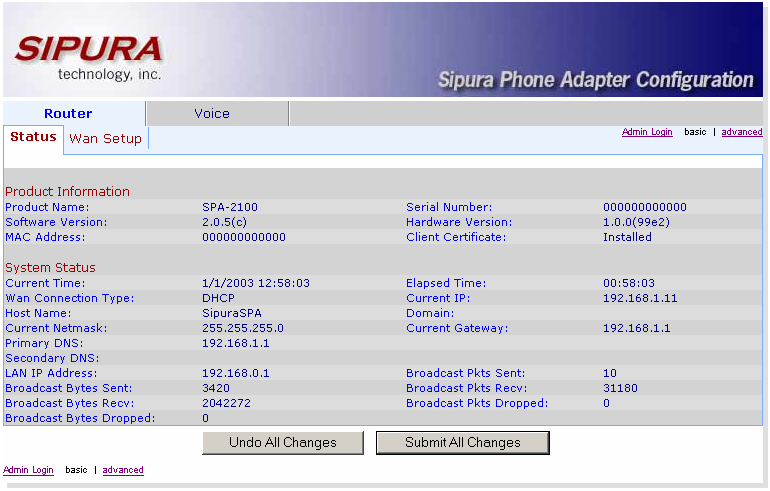This screenshot has width=770, height=491.
Task: Open the Wan Setup sub-tab
Action: 106,139
